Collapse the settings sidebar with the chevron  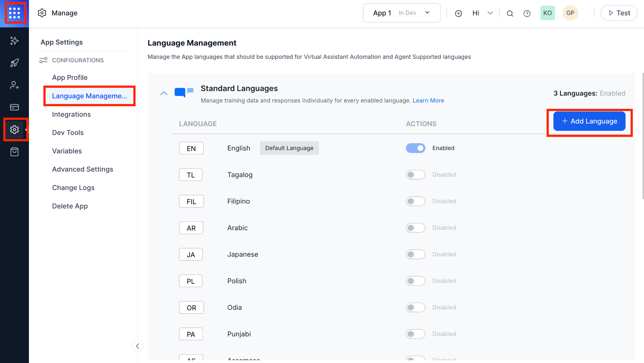pos(138,346)
